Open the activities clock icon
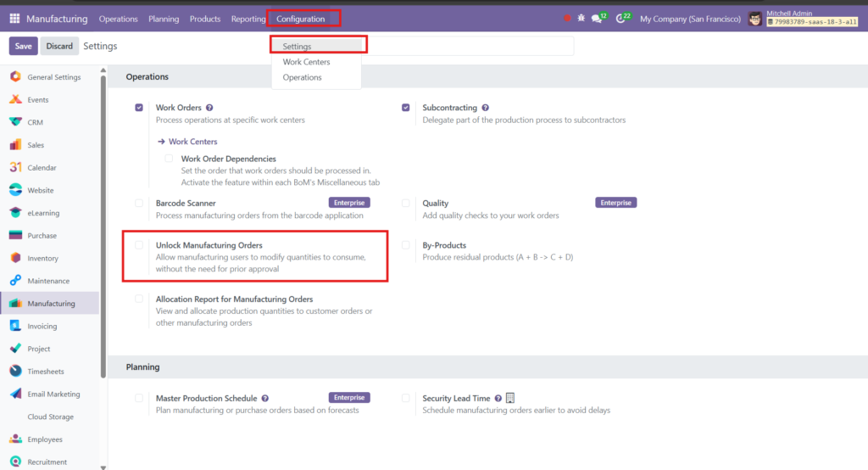The height and width of the screenshot is (470, 868). [620, 19]
